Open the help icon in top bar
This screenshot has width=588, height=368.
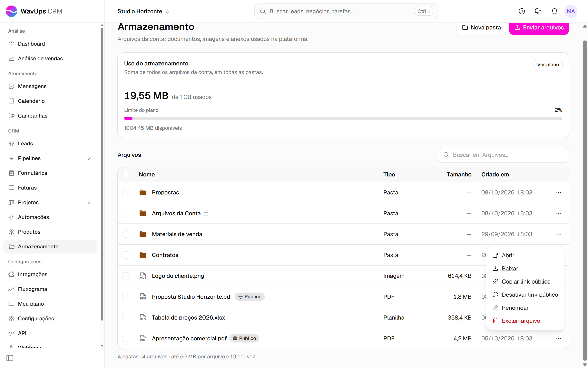coord(522,11)
